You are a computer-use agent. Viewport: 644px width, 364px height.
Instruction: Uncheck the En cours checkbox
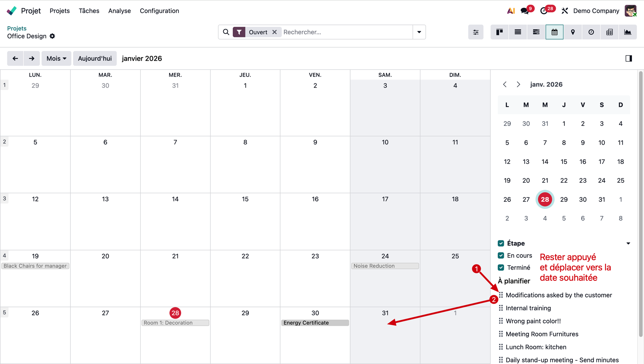tap(501, 256)
